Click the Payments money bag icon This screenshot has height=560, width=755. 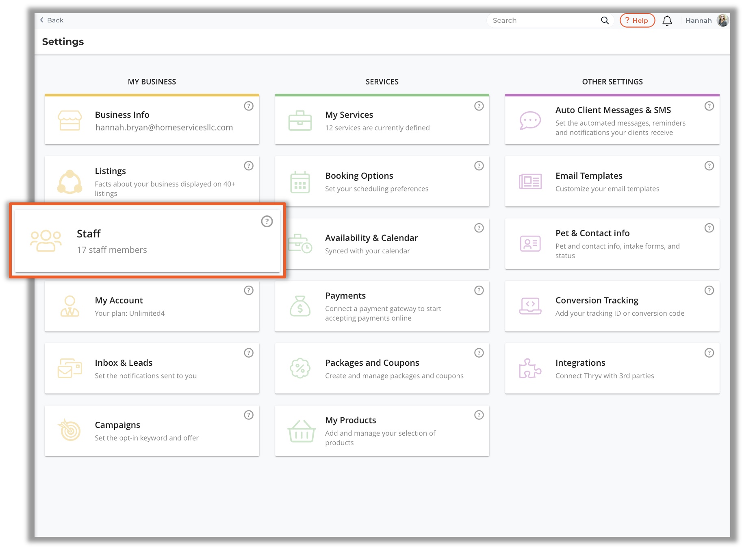pos(300,306)
